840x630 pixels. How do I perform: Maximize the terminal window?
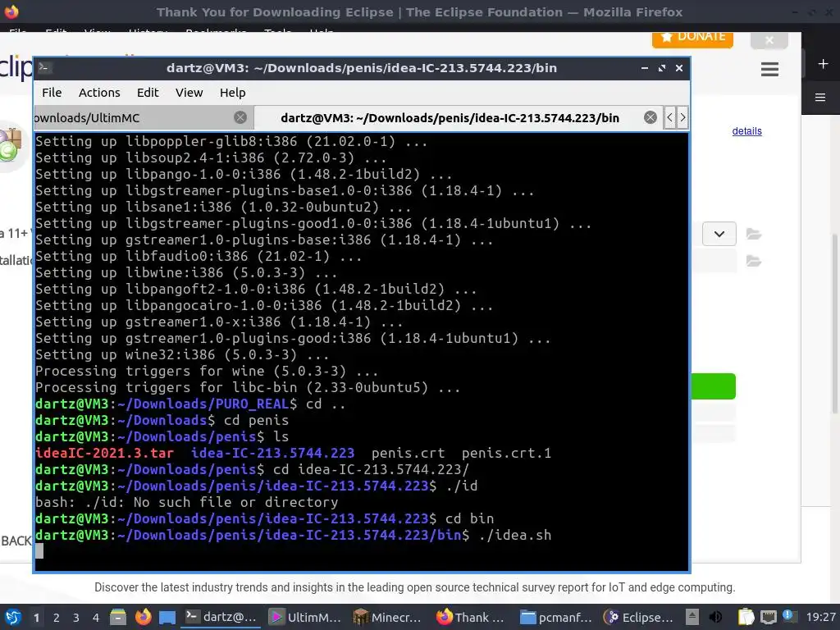pos(662,68)
